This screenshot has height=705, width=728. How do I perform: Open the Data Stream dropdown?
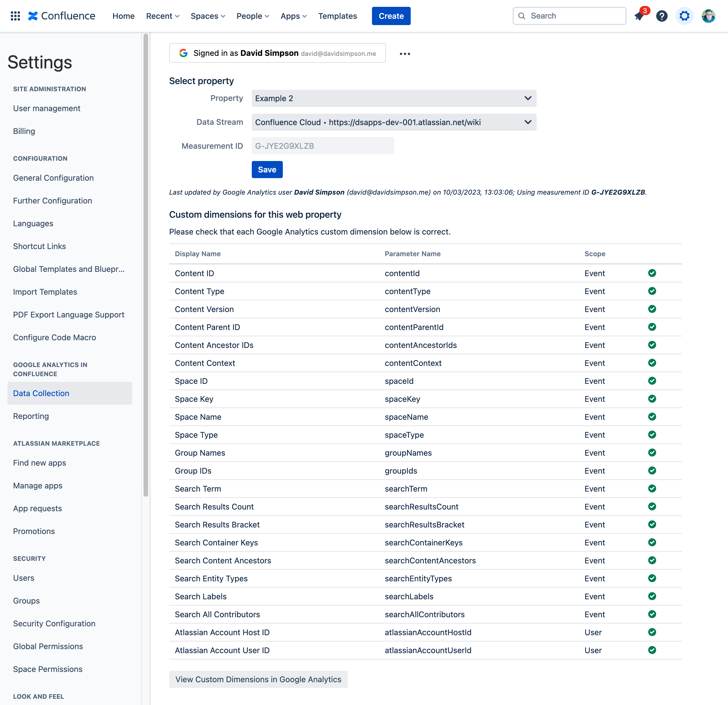[394, 122]
